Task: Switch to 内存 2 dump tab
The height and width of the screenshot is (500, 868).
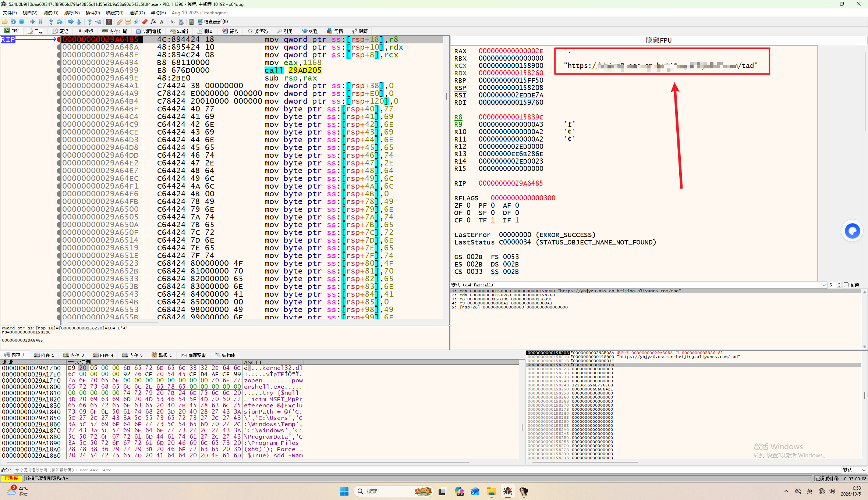Action: (x=44, y=355)
